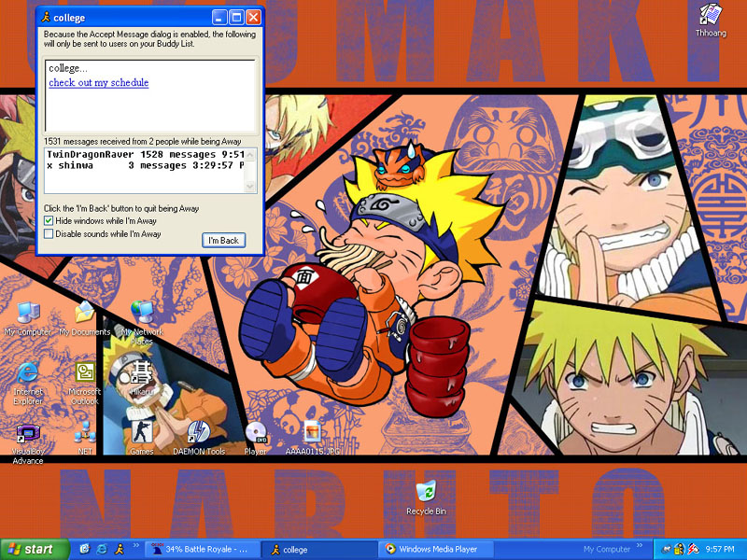
Task: Enable Disable sounds while I'm Away
Action: pyautogui.click(x=49, y=234)
